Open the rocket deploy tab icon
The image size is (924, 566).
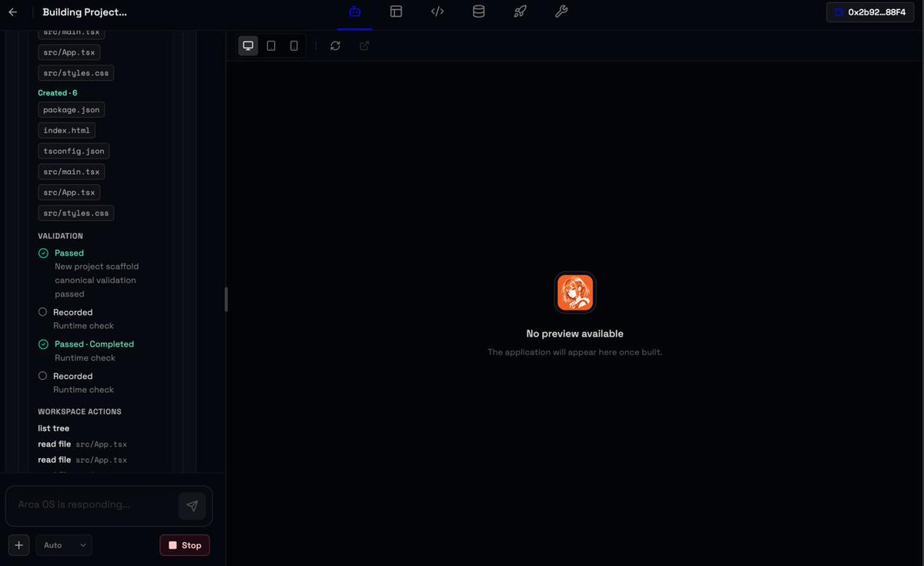coord(520,12)
